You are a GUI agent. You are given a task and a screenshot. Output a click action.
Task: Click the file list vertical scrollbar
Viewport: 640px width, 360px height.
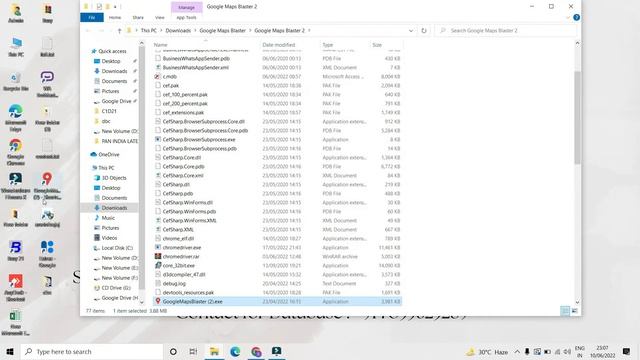point(577,118)
